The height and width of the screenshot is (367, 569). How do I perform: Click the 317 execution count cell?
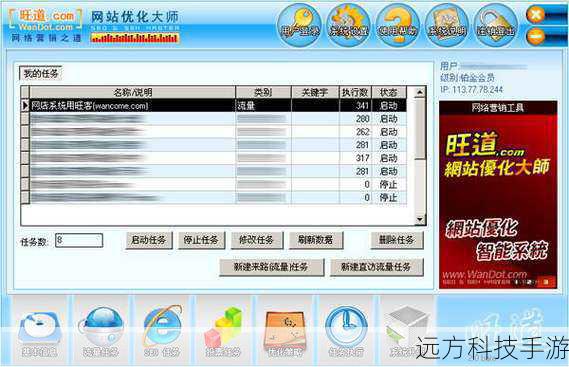click(355, 158)
